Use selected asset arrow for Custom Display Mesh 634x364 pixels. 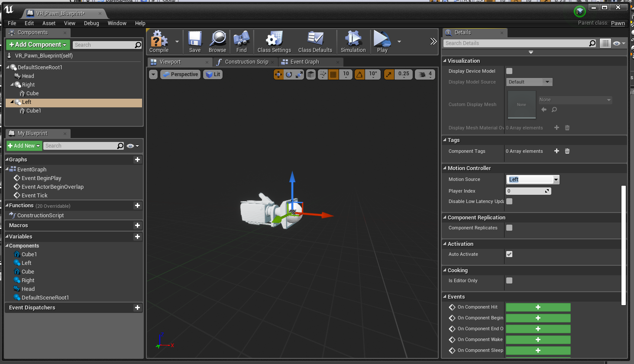[544, 110]
